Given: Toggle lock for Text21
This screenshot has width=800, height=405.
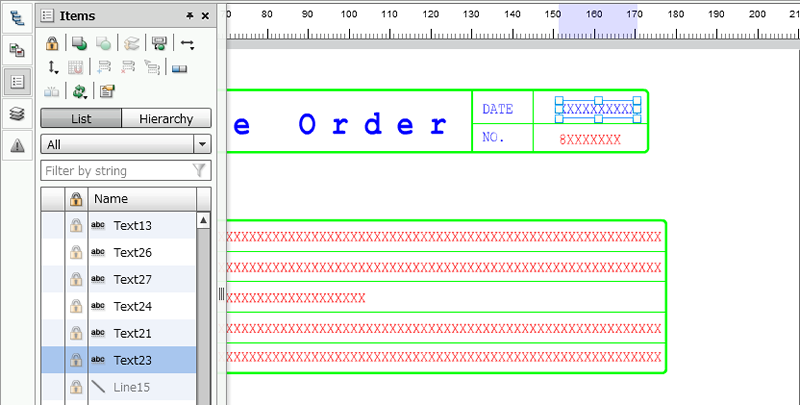Looking at the screenshot, I should 76,333.
